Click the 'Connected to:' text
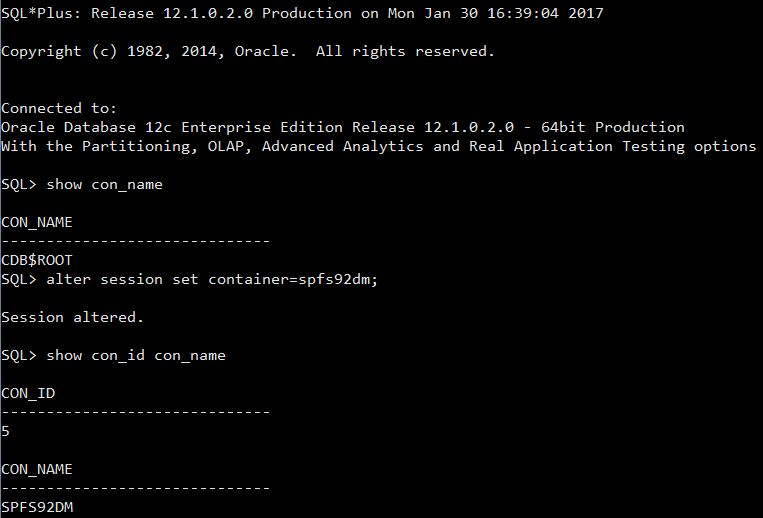The height and width of the screenshot is (518, 763). tap(59, 108)
